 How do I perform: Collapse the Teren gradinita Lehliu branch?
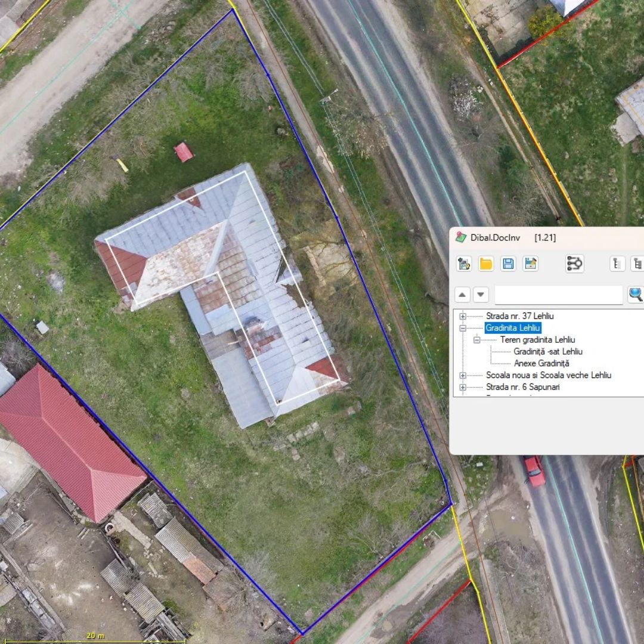(x=477, y=340)
